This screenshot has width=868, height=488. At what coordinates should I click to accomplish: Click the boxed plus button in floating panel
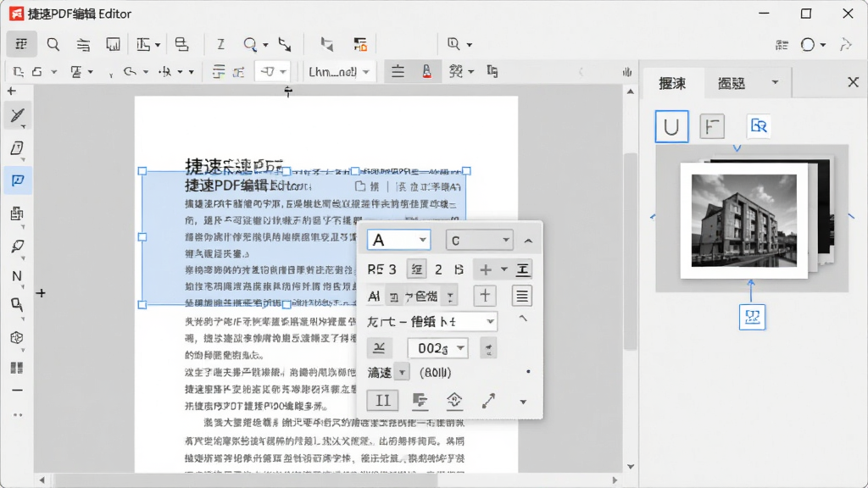point(485,296)
